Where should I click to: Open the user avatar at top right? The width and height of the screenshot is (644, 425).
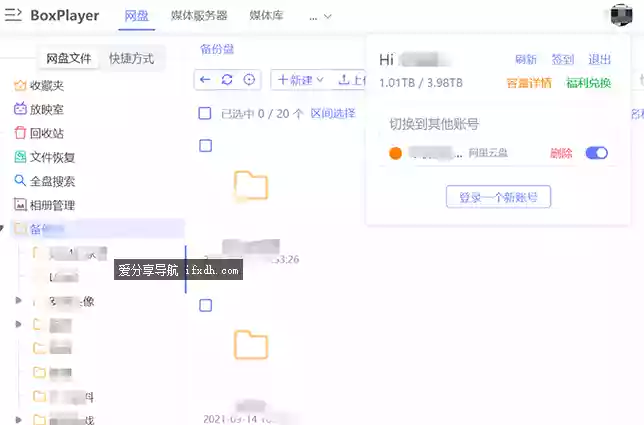coord(621,15)
